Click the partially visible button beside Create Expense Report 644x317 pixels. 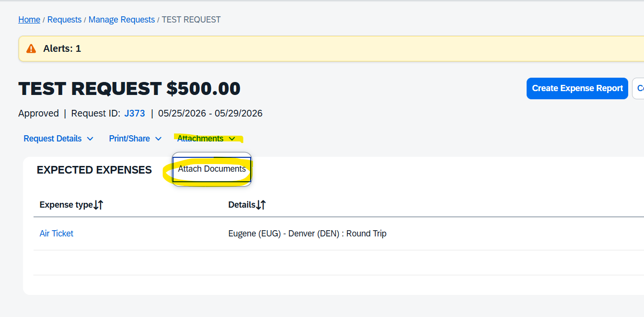(x=639, y=88)
